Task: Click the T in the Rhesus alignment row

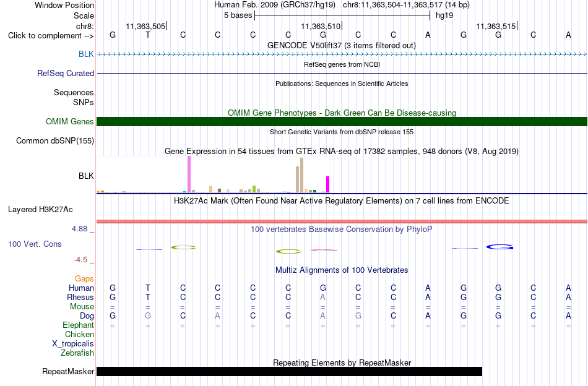Action: (x=148, y=297)
